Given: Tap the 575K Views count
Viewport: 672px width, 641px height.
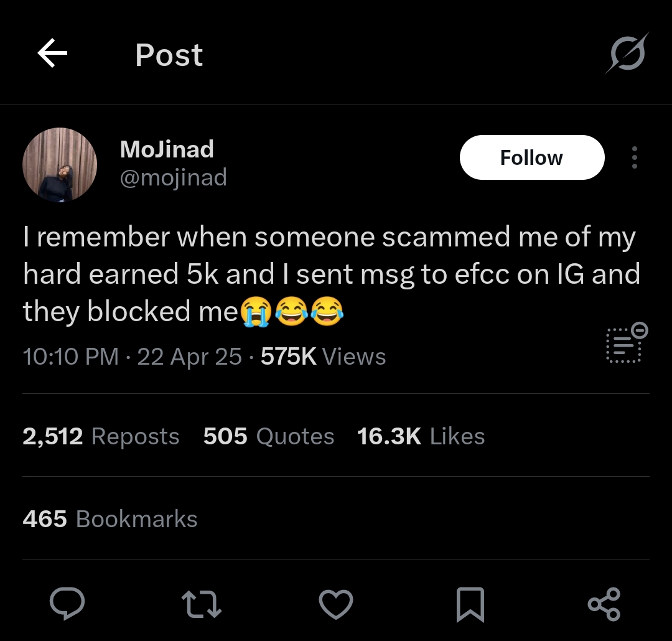Looking at the screenshot, I should [323, 357].
